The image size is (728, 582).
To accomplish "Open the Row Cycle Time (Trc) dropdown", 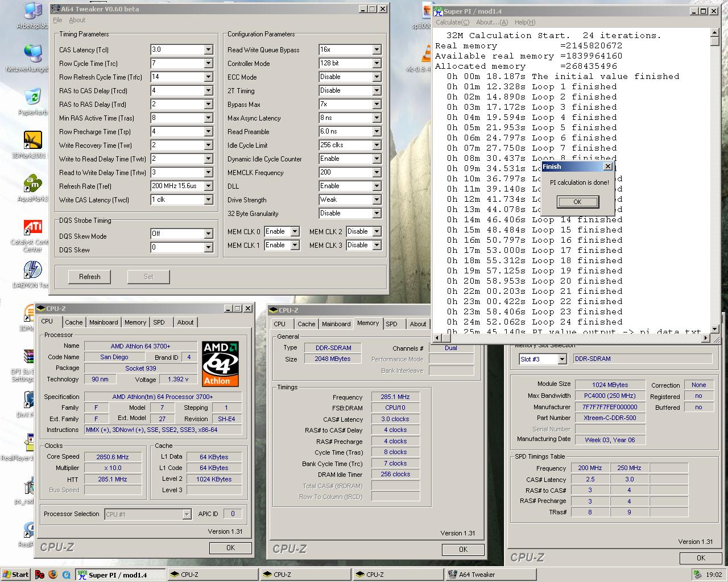I will click(208, 63).
